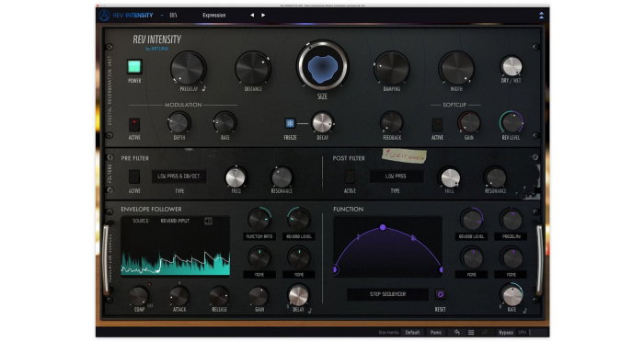Enable the Freeze snowflake button
Image resolution: width=644 pixels, height=342 pixels.
pos(290,123)
